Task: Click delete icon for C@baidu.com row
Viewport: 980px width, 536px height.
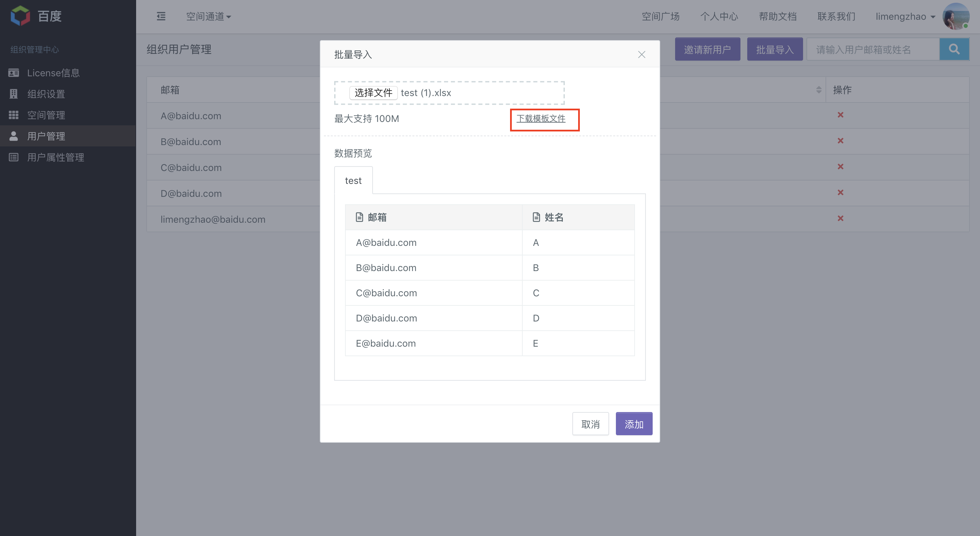Action: (x=840, y=167)
